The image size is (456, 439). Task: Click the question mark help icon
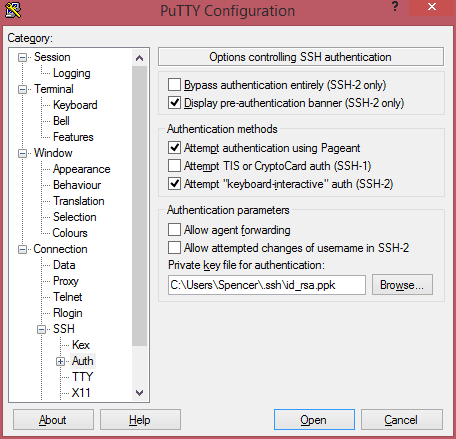pyautogui.click(x=395, y=6)
